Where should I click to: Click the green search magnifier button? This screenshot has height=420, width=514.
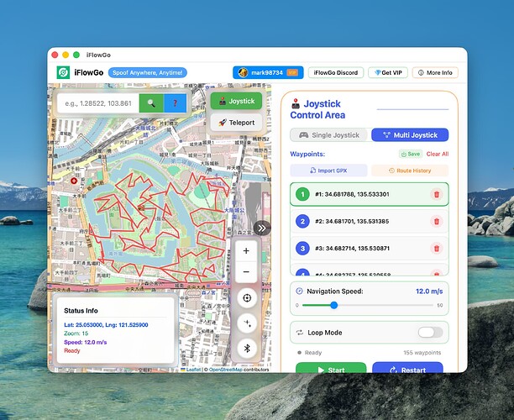[x=151, y=103]
